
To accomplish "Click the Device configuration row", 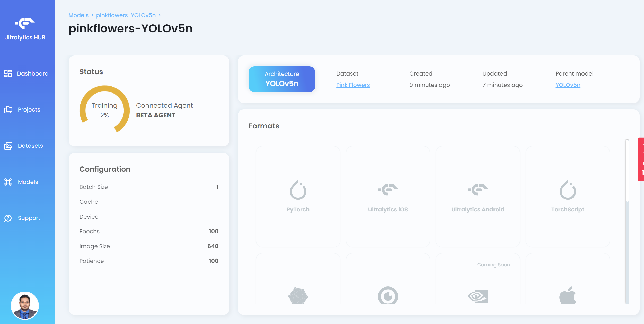I will coord(149,217).
